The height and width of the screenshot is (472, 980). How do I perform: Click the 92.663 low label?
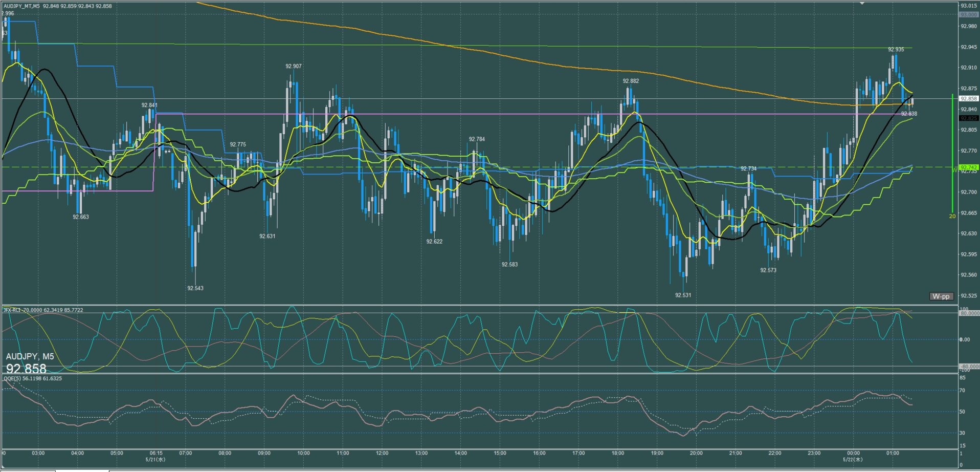pyautogui.click(x=81, y=217)
